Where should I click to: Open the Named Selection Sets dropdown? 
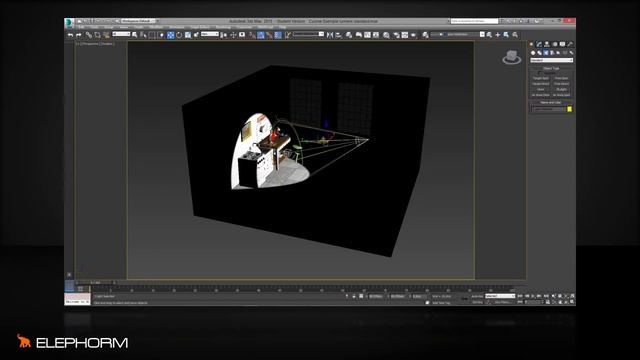[x=308, y=34]
